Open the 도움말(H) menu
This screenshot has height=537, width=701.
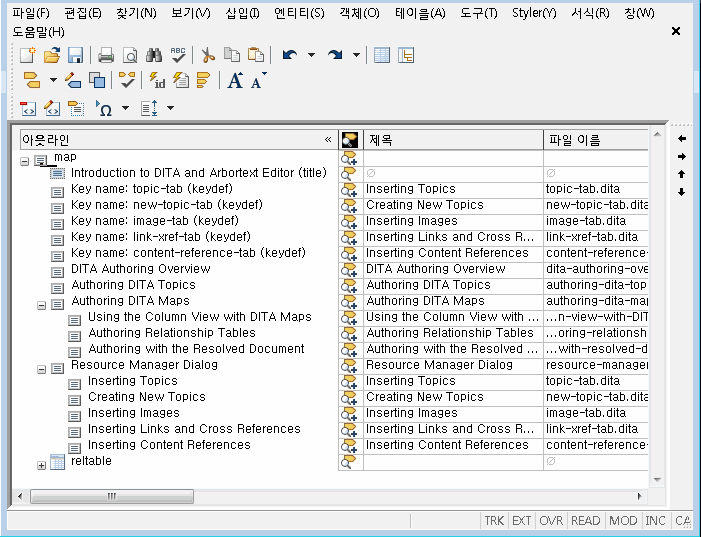pos(38,32)
